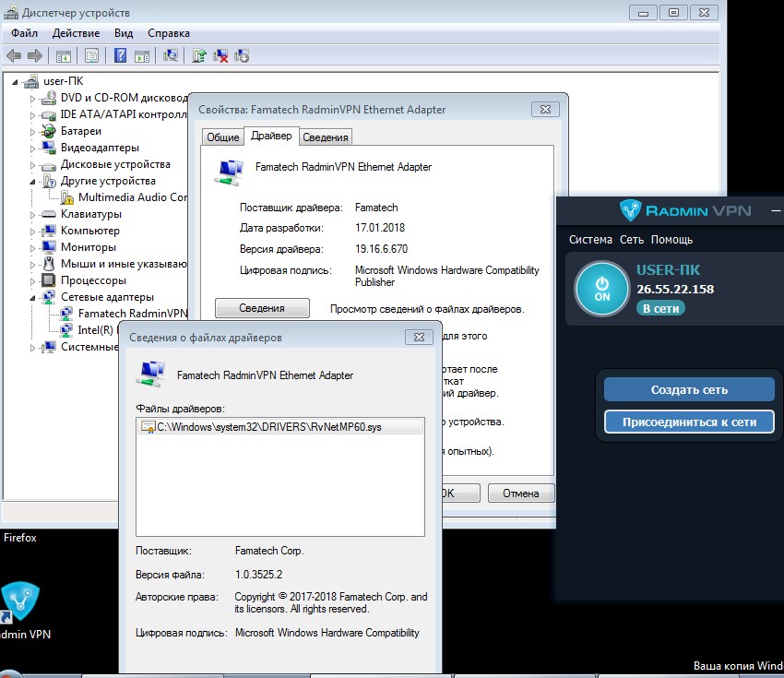Open Система menu in Radmin VPN

(x=590, y=240)
